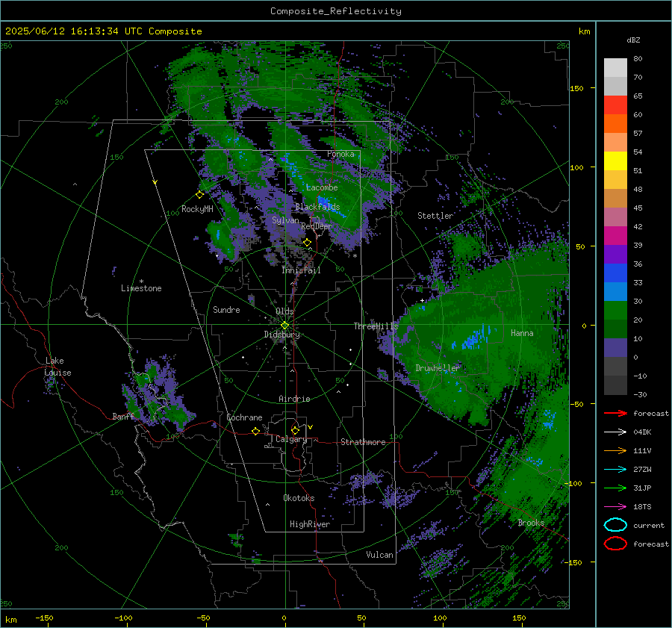This screenshot has width=672, height=628.
Task: Click the Brooks city label
Action: 531,523
